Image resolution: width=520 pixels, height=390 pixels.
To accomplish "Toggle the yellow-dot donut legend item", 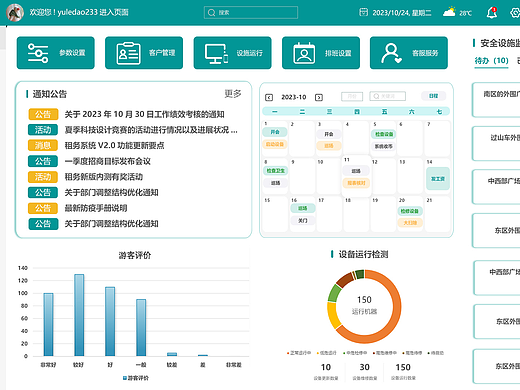I will (x=326, y=353).
